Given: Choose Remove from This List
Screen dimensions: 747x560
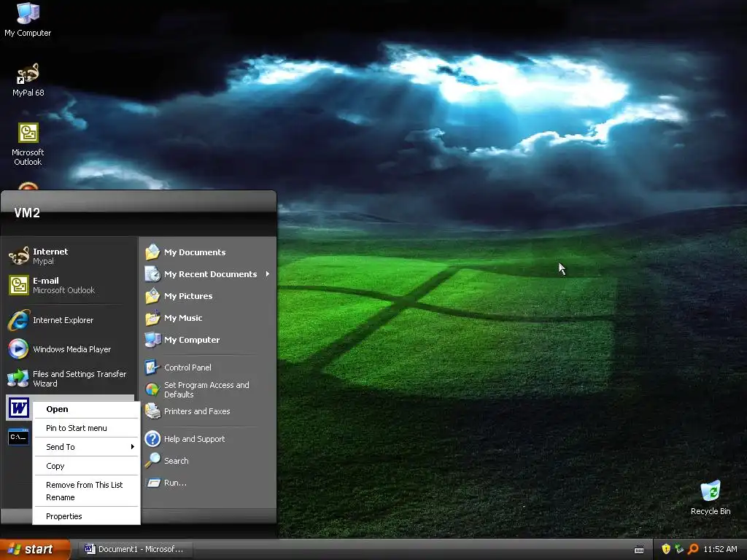Looking at the screenshot, I should [x=86, y=485].
